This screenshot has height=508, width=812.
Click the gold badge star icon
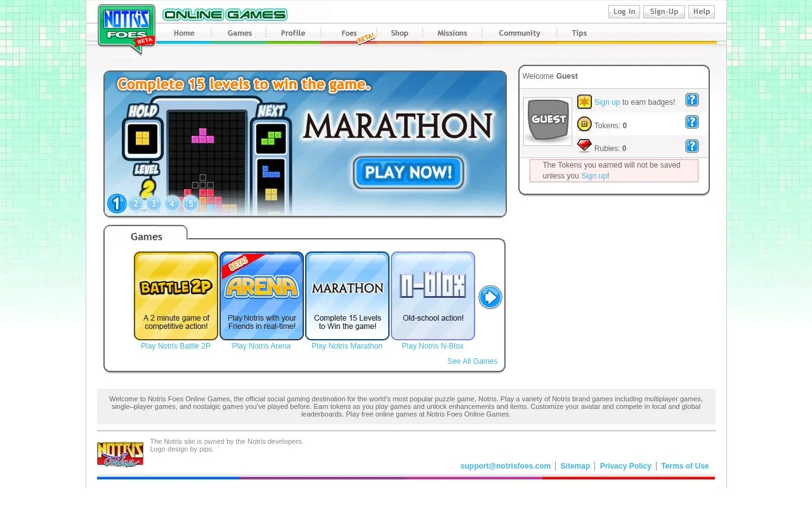point(584,102)
